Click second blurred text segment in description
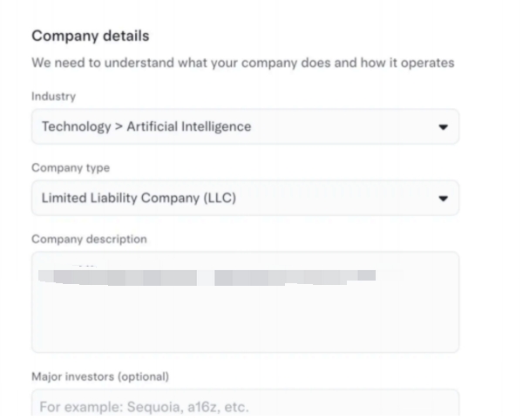Viewport: 529px width, 420px height. pos(295,278)
